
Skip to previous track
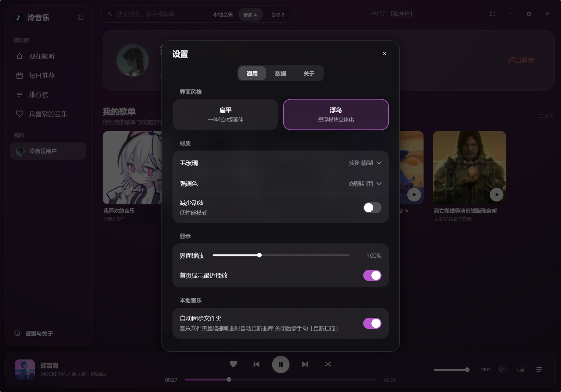pos(256,364)
